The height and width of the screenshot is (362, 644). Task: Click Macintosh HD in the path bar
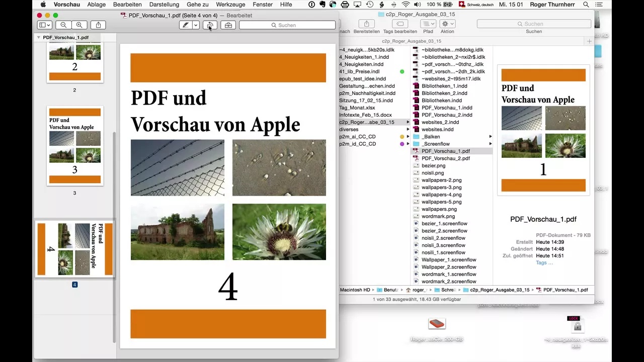click(355, 290)
